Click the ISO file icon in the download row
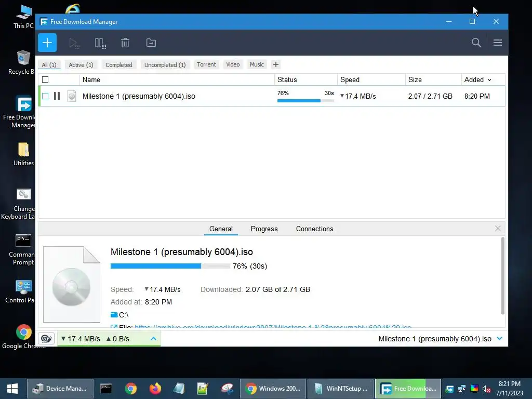 72,96
